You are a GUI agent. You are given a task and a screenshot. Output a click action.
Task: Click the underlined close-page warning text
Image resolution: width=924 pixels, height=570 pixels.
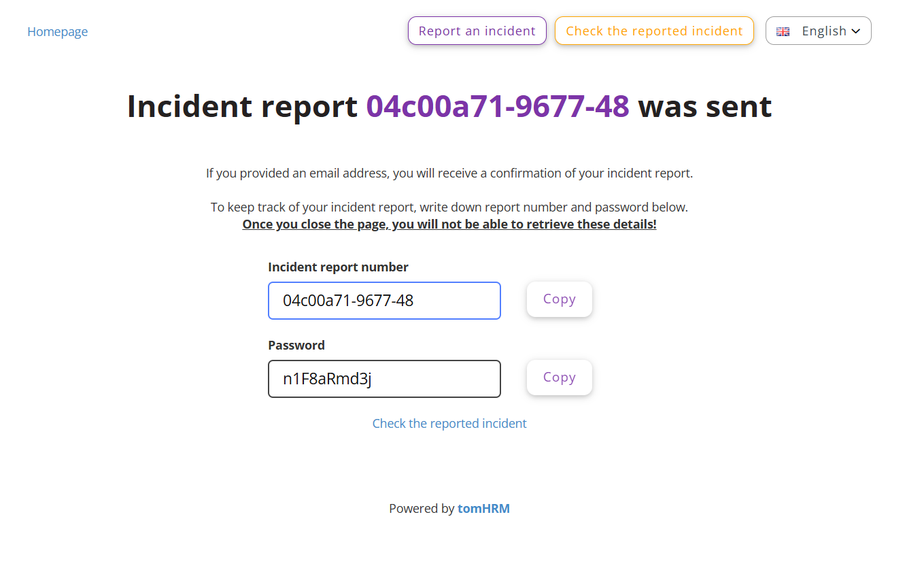point(449,224)
